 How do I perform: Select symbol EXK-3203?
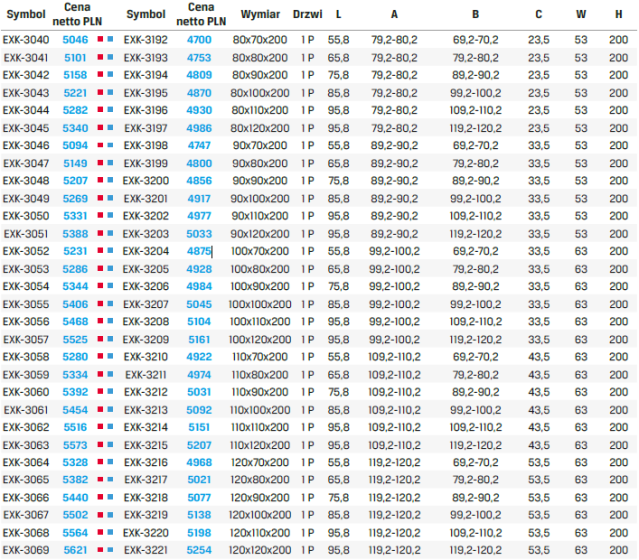(x=145, y=234)
